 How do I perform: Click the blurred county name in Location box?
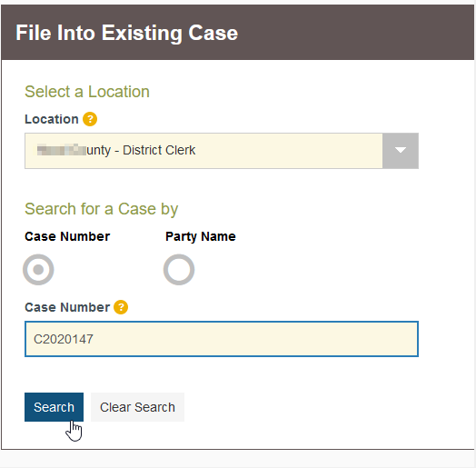click(x=62, y=150)
